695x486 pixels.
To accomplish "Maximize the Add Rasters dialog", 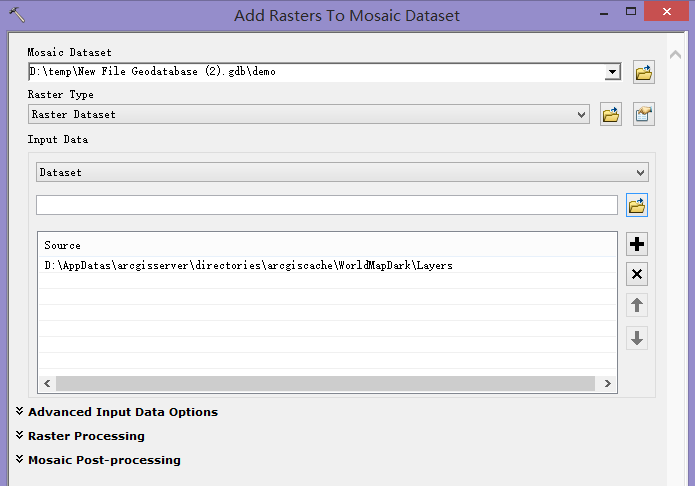I will (631, 12).
